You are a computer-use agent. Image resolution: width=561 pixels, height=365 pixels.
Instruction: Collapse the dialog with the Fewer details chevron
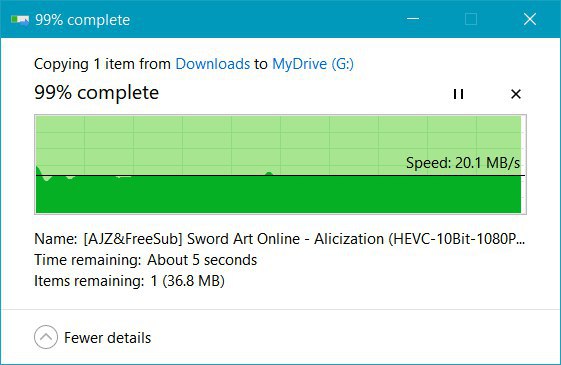coord(46,337)
